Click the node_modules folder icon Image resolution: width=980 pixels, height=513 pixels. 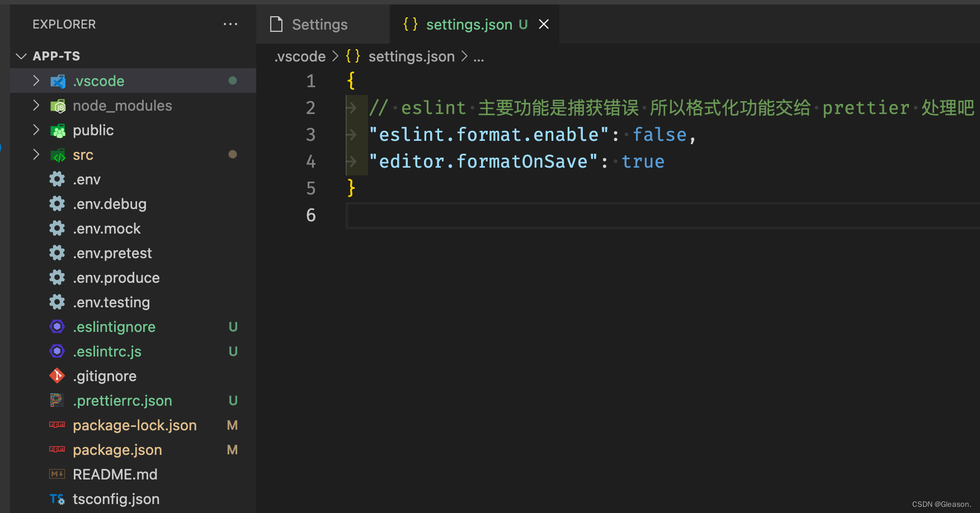point(58,106)
